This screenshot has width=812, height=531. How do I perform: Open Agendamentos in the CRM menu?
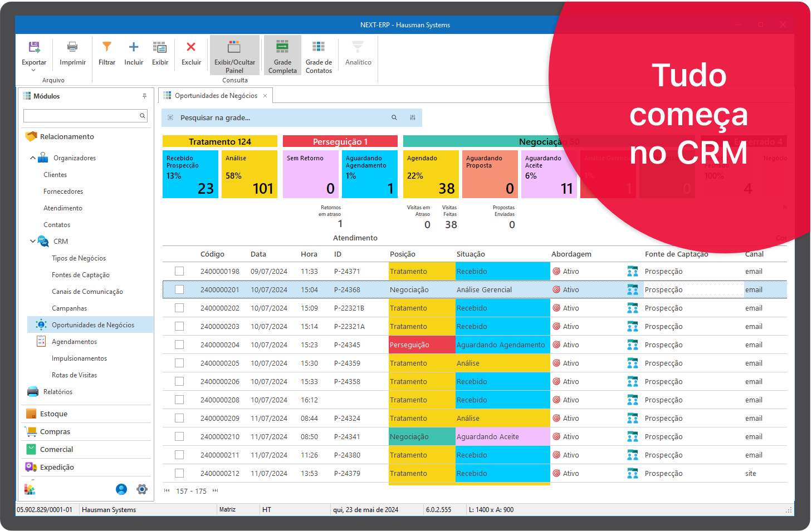click(x=74, y=342)
